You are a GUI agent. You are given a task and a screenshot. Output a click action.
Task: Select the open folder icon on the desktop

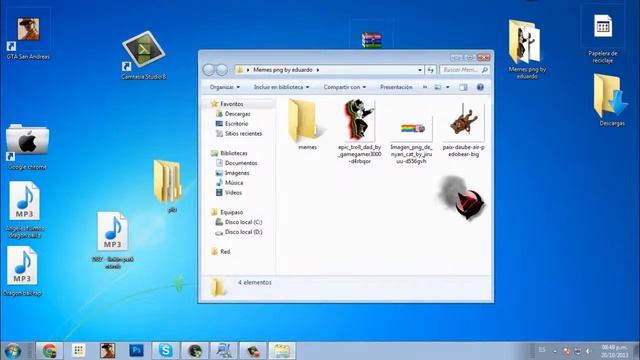(x=168, y=186)
